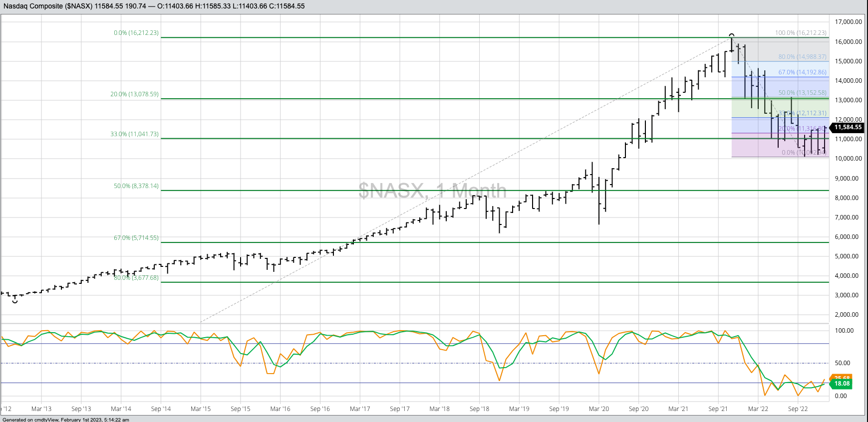Viewport: 868px width, 422px height.
Task: Click 9,000.00 on the price axis
Action: 848,179
